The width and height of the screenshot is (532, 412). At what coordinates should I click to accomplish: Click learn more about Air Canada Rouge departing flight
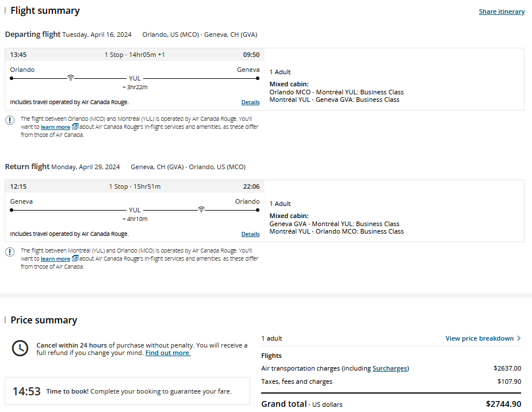click(55, 127)
